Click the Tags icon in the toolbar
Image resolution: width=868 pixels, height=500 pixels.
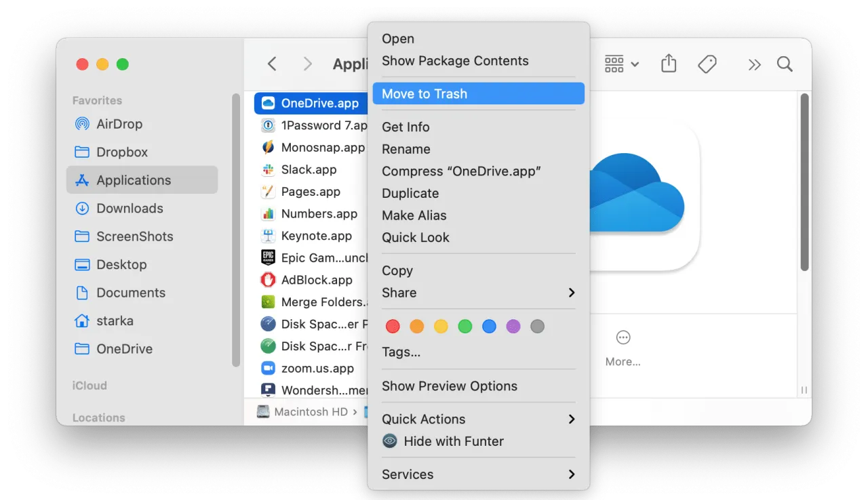[x=707, y=63]
